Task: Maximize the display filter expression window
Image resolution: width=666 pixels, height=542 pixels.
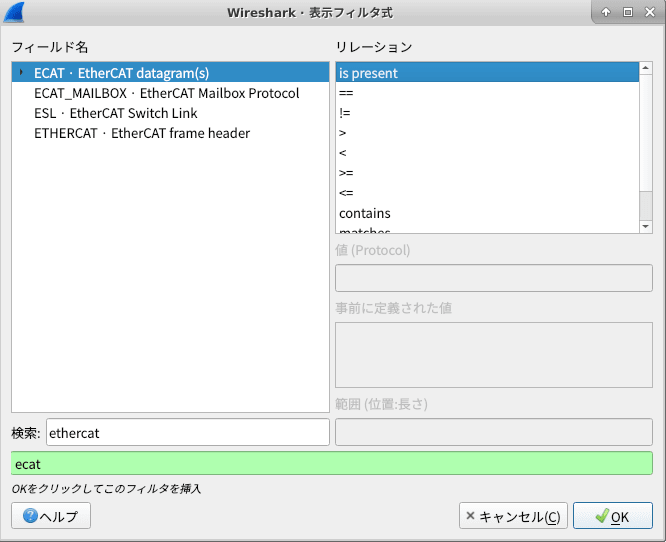Action: [x=628, y=12]
